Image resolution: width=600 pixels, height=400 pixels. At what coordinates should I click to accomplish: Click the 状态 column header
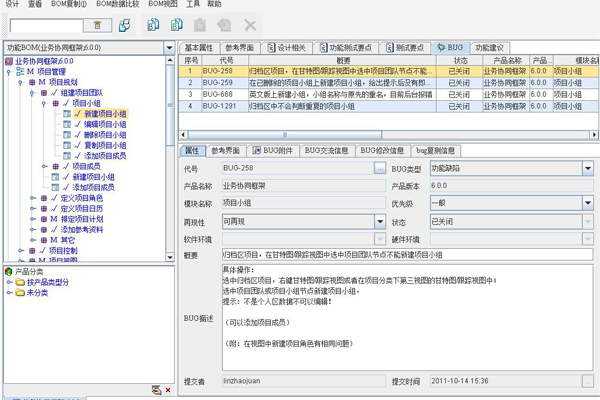[x=460, y=60]
